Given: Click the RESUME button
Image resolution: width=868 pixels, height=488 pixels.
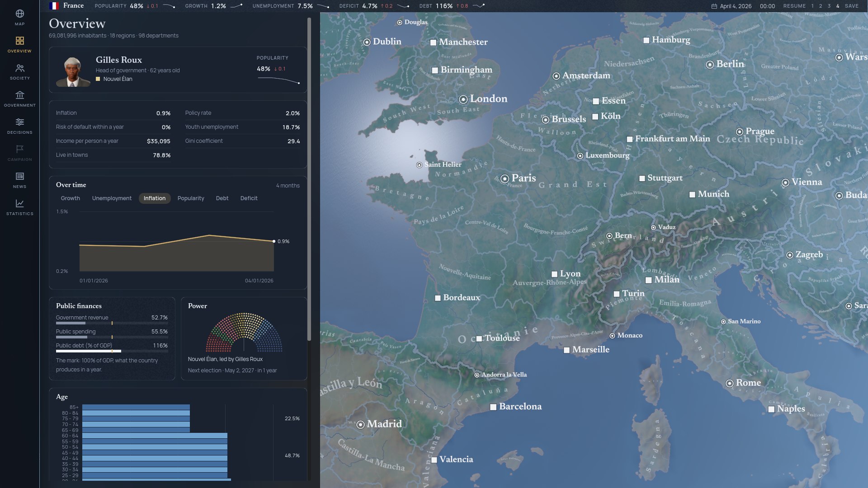Looking at the screenshot, I should tap(794, 6).
